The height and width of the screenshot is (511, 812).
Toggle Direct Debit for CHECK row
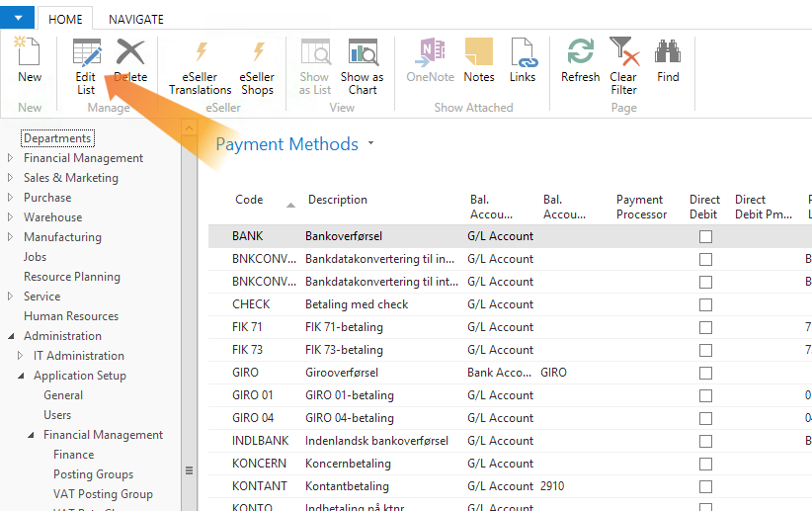(705, 304)
